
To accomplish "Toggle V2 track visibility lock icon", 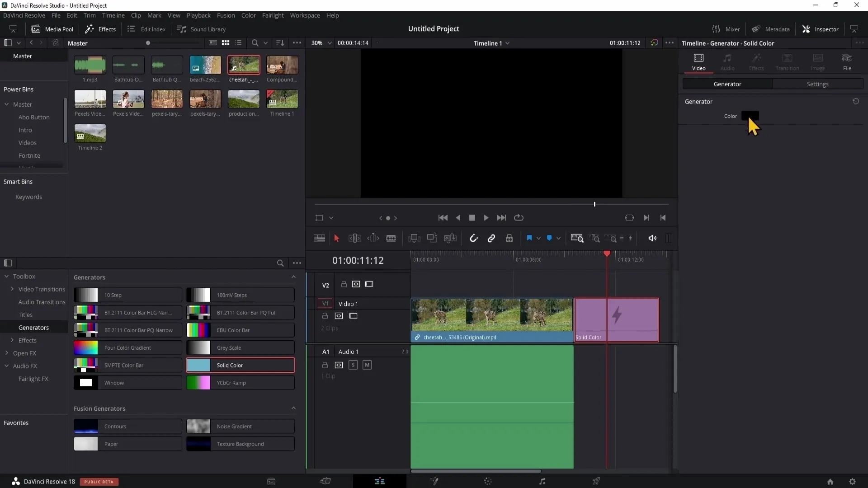I will (x=344, y=284).
